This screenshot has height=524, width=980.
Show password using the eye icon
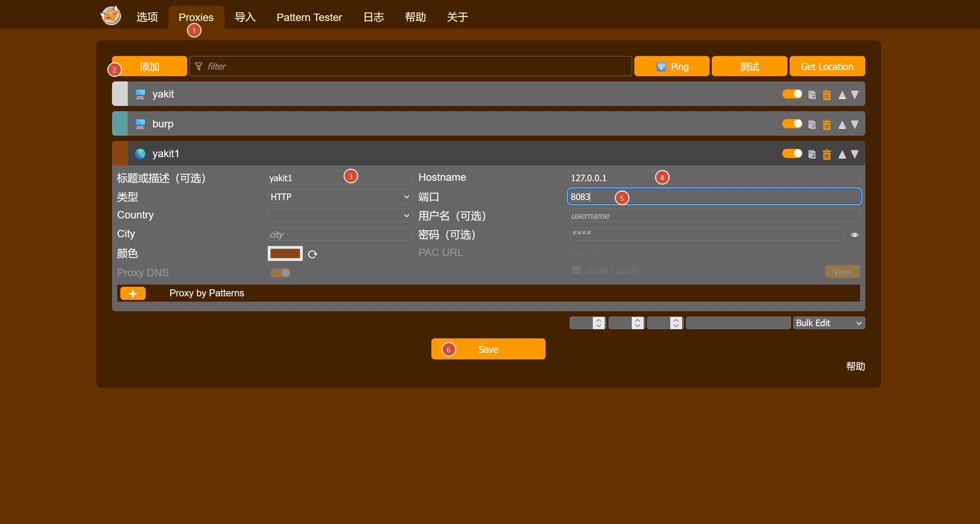point(854,235)
